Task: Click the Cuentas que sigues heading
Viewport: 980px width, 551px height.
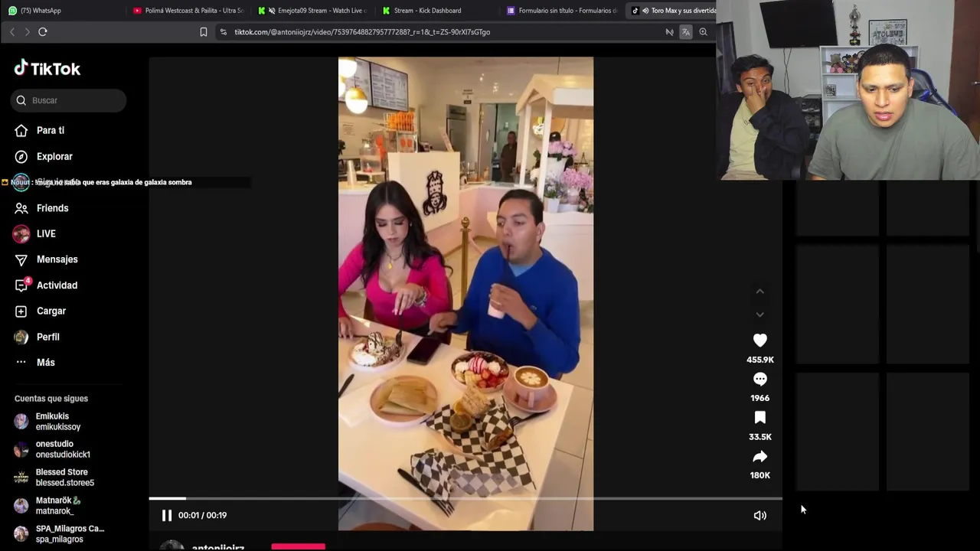Action: click(x=51, y=399)
